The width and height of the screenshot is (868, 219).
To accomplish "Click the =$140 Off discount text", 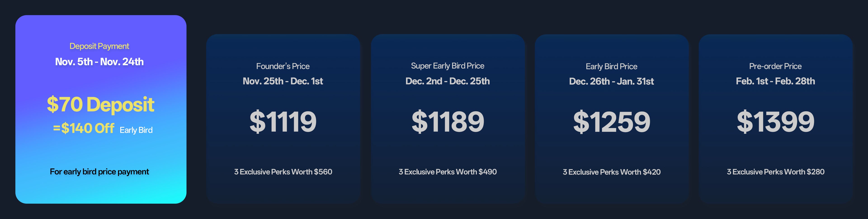I will coord(84,128).
